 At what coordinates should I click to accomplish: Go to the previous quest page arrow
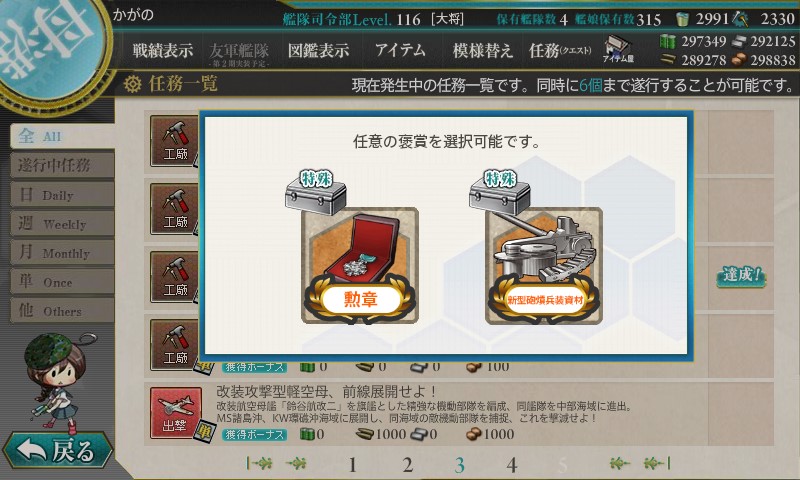(x=296, y=463)
